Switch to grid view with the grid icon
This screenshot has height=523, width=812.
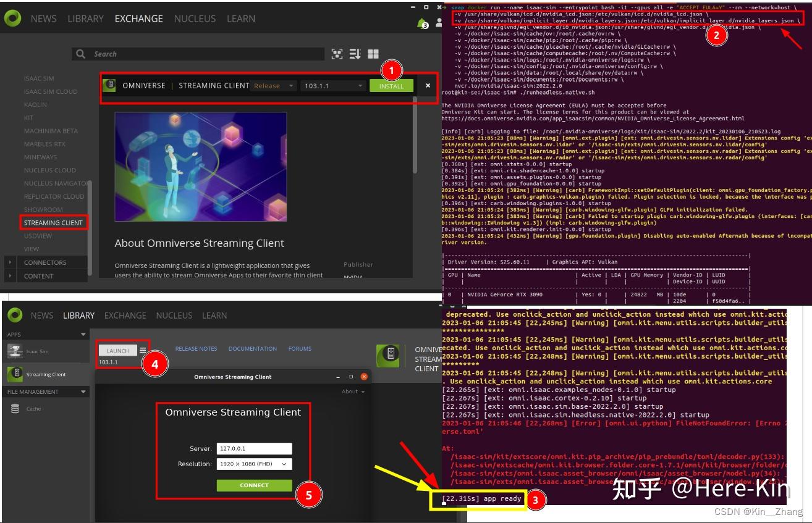[373, 54]
